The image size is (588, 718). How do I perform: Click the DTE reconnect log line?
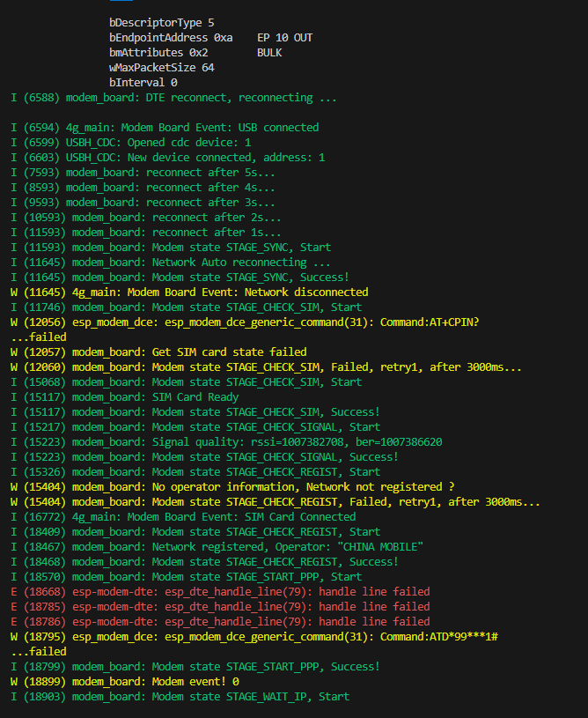[x=173, y=98]
